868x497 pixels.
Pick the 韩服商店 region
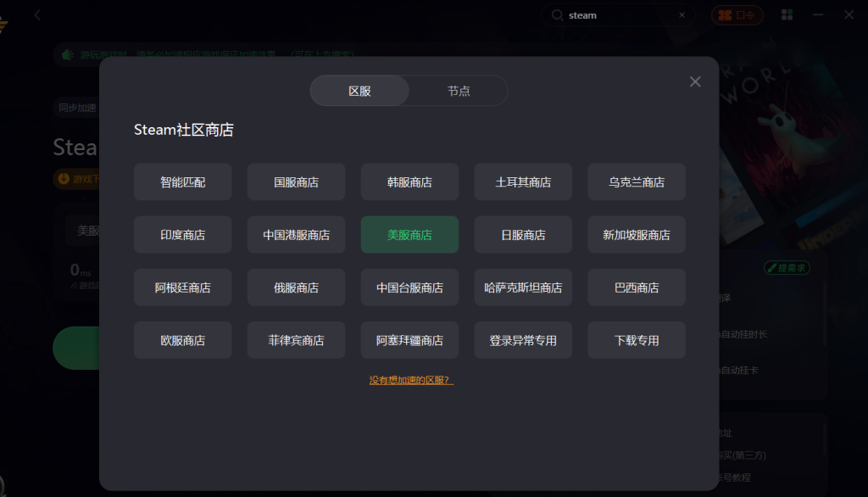[x=409, y=181]
